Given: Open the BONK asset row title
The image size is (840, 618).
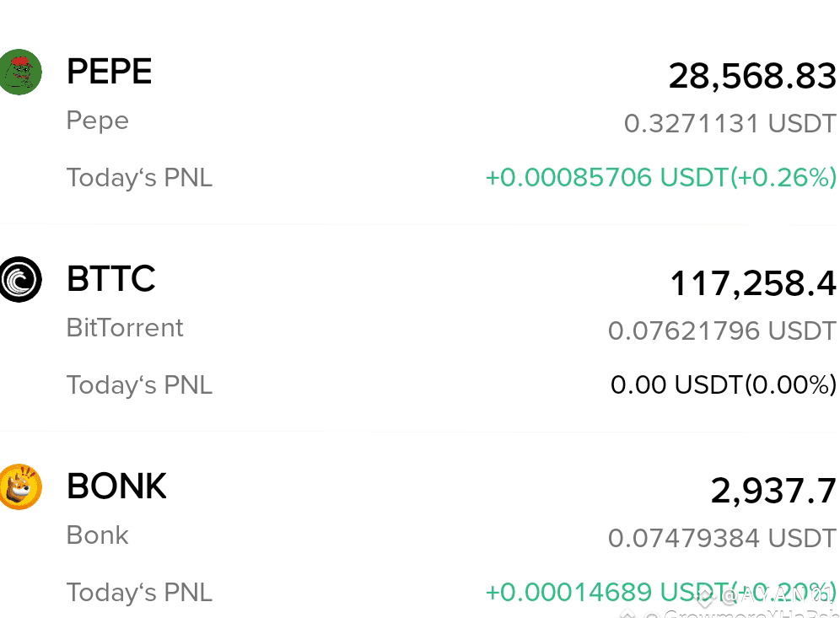Looking at the screenshot, I should click(x=116, y=486).
